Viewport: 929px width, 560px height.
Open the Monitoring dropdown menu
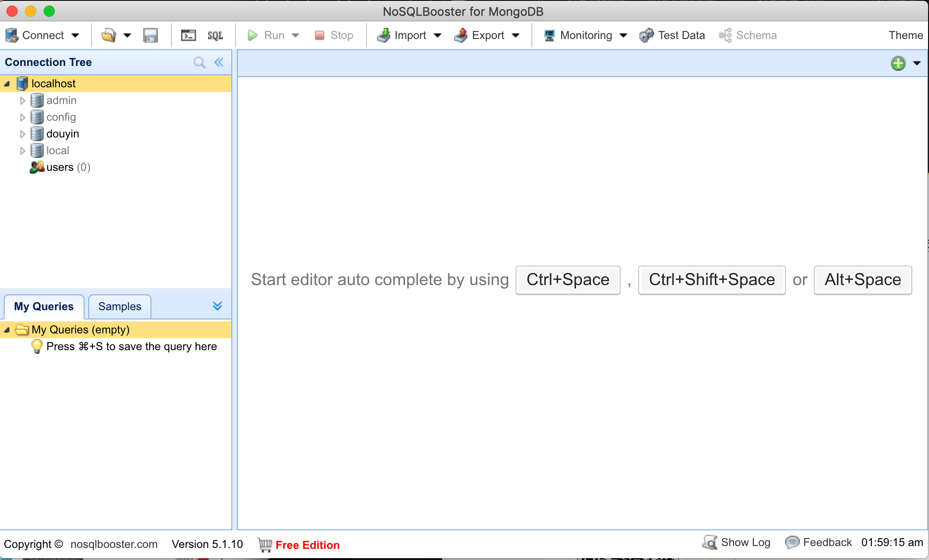pyautogui.click(x=623, y=35)
